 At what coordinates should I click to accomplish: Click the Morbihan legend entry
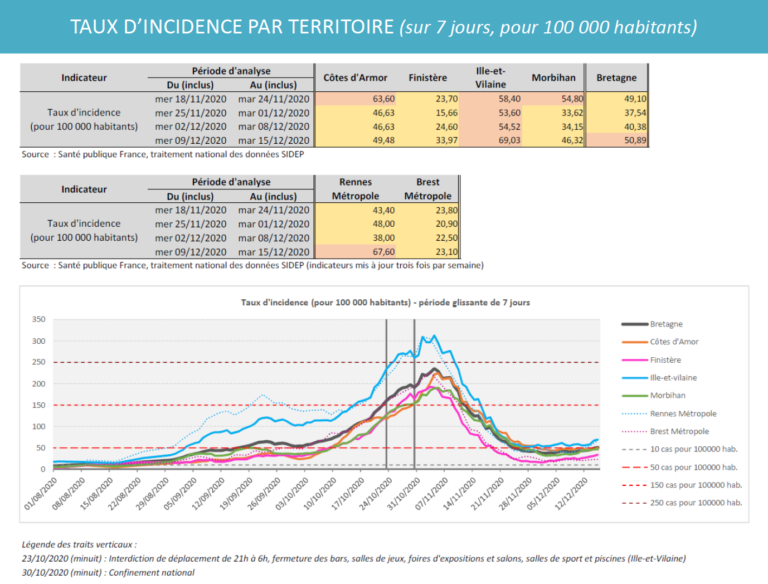[x=654, y=395]
